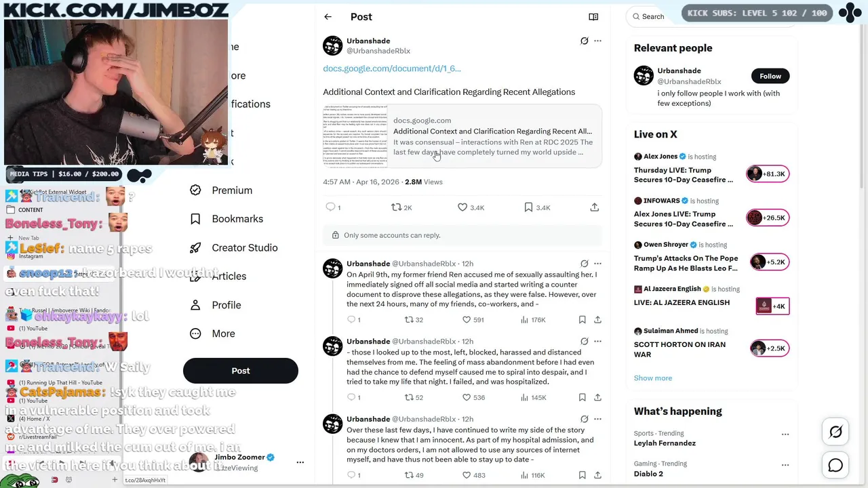Viewport: 868px width, 488px height.
Task: Like the main post with 3.4K likes
Action: click(x=470, y=207)
